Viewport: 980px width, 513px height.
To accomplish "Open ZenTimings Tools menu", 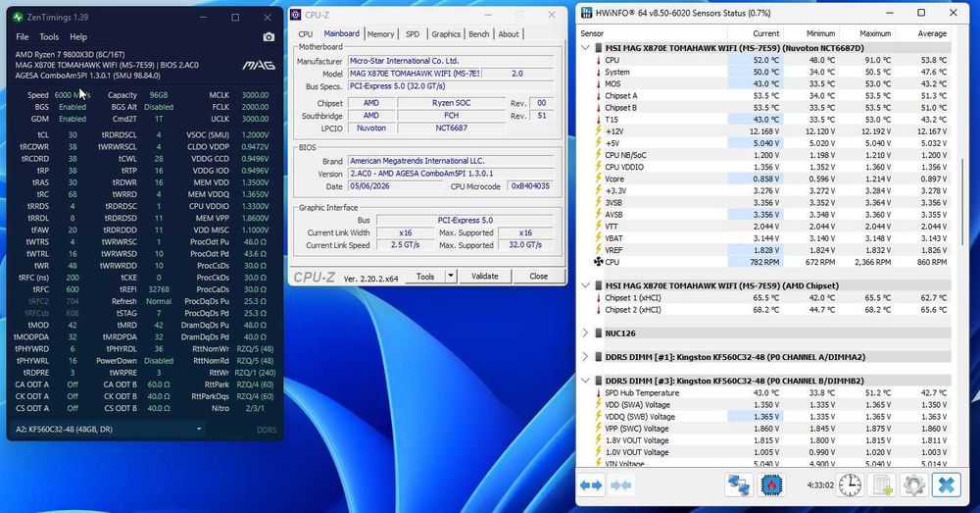I will [x=49, y=37].
